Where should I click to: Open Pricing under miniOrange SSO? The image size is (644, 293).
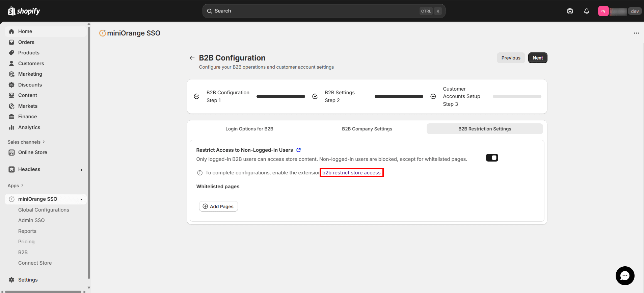[x=26, y=242]
